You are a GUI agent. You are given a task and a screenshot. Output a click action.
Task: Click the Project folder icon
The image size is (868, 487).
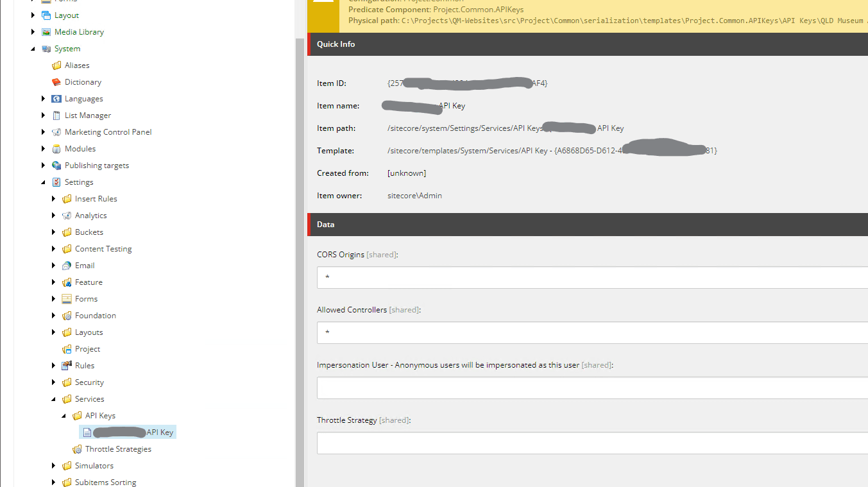coord(67,349)
